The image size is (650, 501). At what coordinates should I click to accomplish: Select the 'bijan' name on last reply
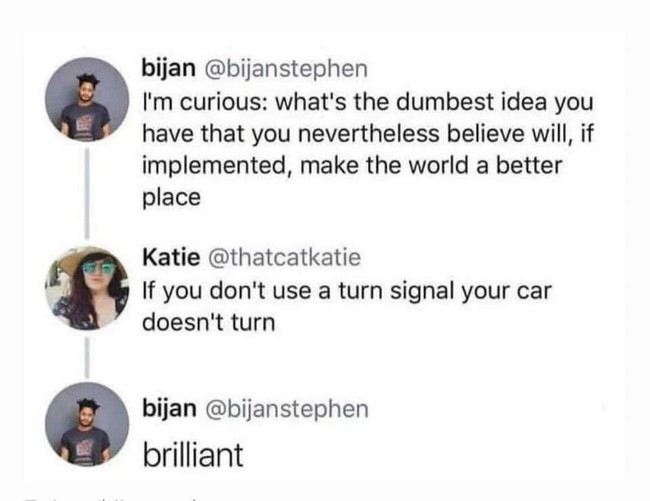(x=169, y=408)
